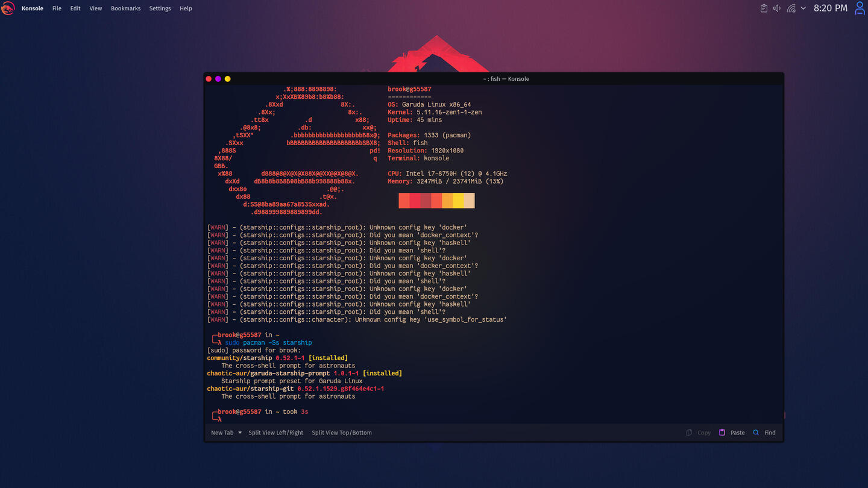Click the New Tab button
868x488 pixels.
tap(222, 433)
